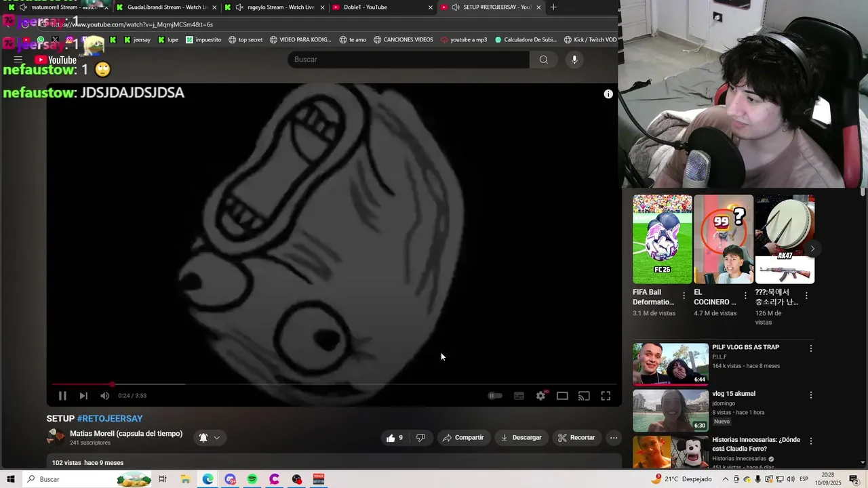This screenshot has width=868, height=488.
Task: Open the AK47 drum short thumbnail
Action: click(785, 239)
